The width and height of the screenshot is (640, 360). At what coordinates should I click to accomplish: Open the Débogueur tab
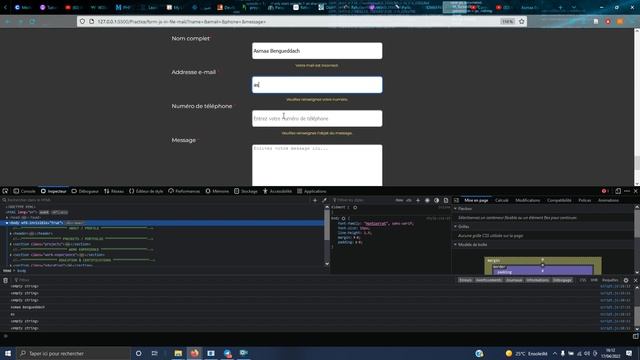(85, 191)
